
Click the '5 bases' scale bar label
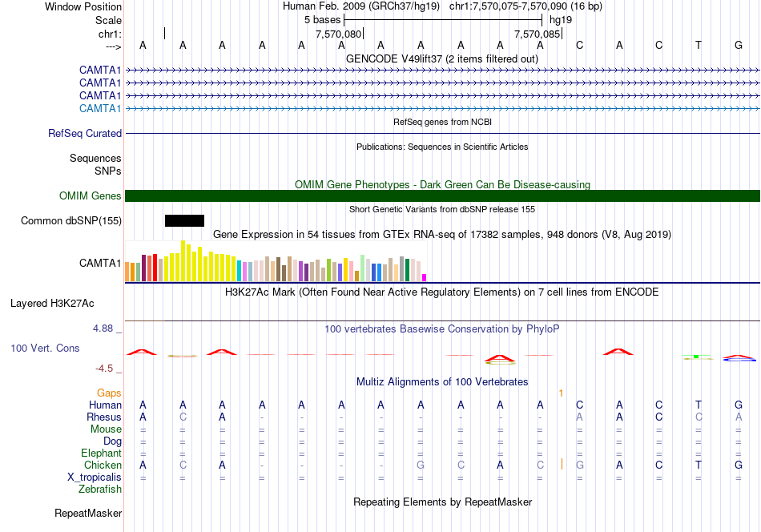(x=322, y=20)
